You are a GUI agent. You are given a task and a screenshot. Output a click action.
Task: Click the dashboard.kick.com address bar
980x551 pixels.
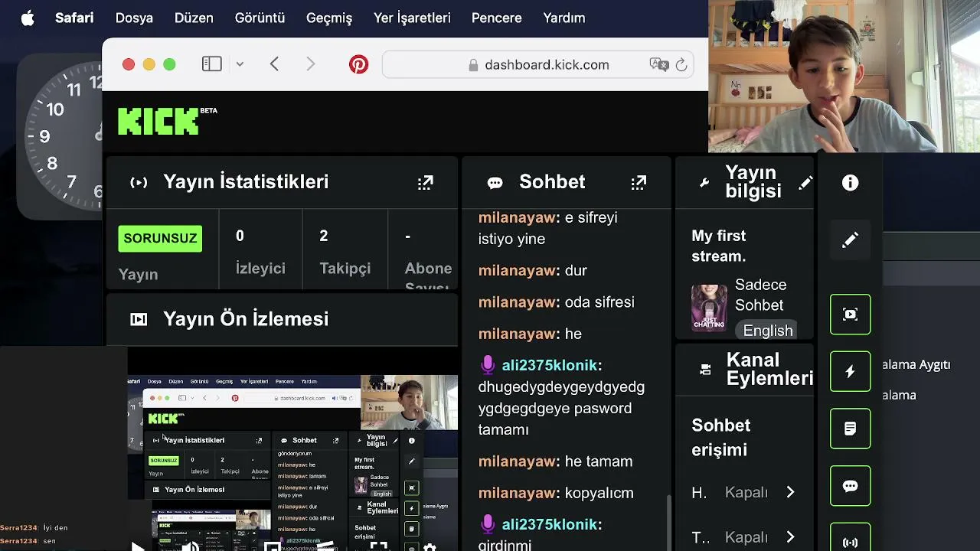(x=538, y=65)
